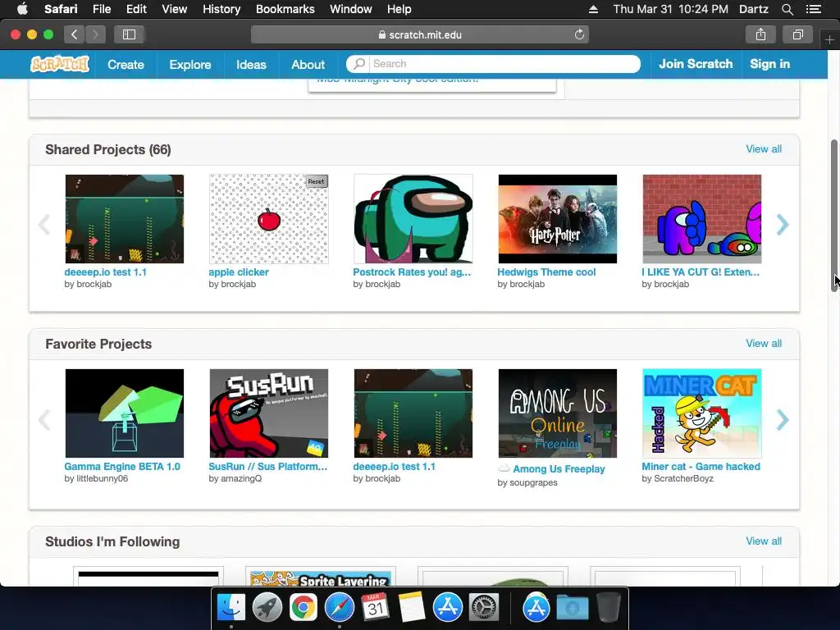Viewport: 840px width, 630px height.
Task: Click the date and time in menu bar
Action: click(x=670, y=9)
